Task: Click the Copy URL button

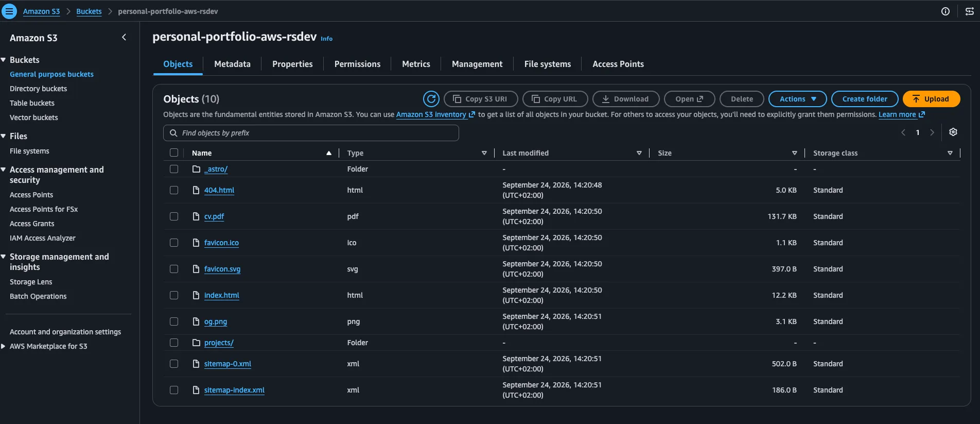Action: [x=555, y=99]
